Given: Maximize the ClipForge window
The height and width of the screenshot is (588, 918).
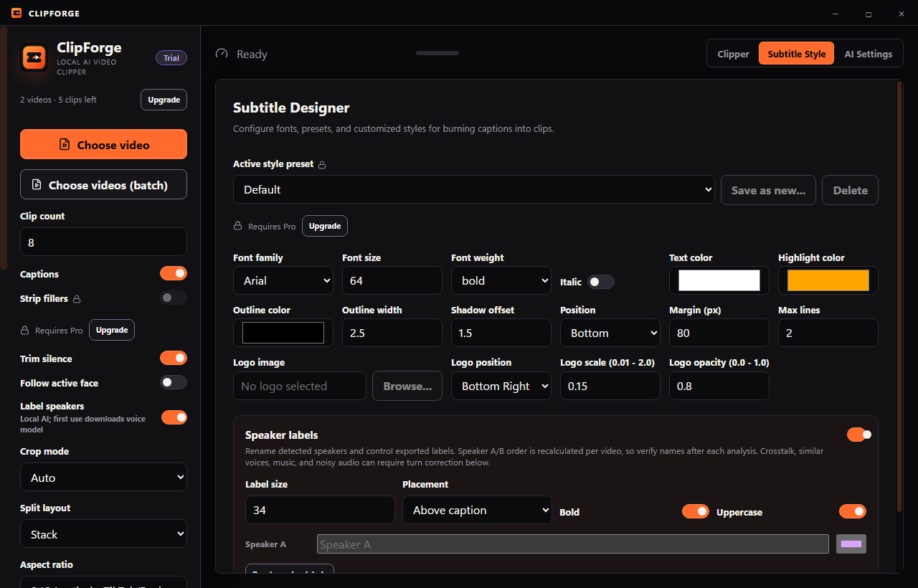Looking at the screenshot, I should 869,14.
